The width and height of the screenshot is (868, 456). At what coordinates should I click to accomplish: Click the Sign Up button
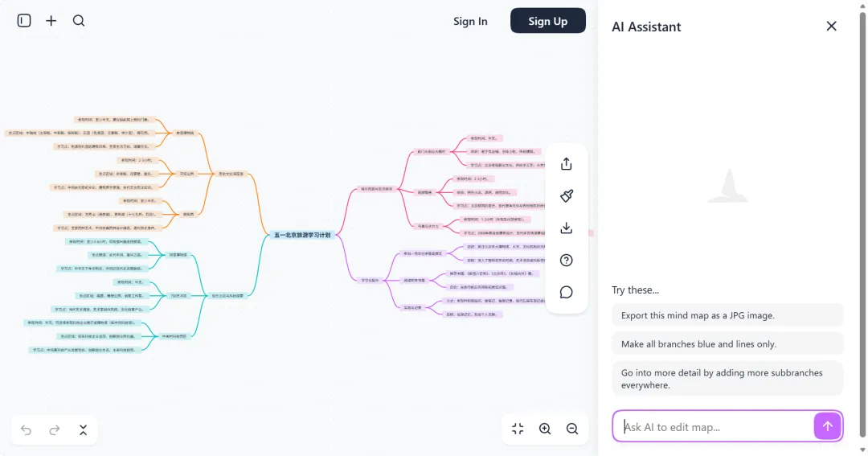coord(548,20)
